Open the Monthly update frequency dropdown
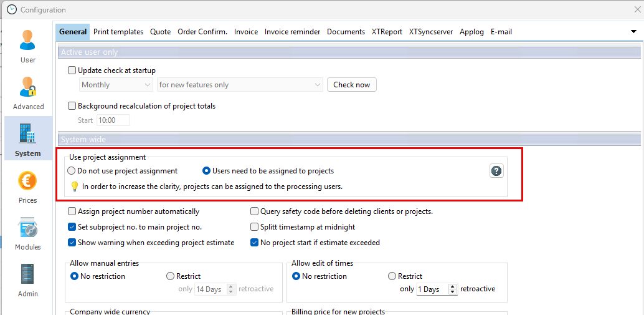The height and width of the screenshot is (315, 644). coord(116,85)
